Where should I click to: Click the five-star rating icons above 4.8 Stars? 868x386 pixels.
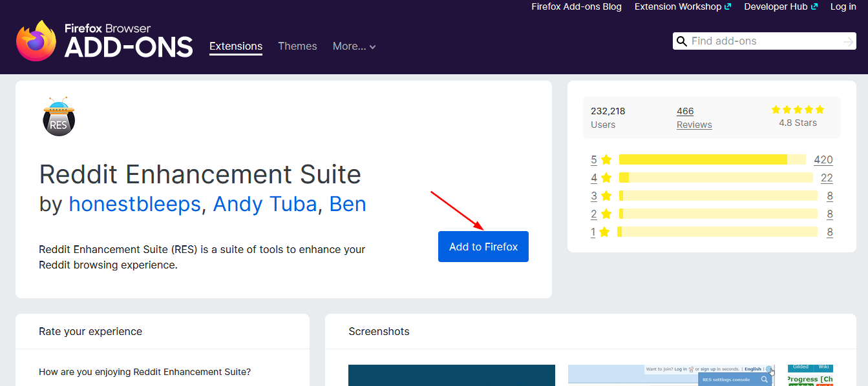coord(798,110)
